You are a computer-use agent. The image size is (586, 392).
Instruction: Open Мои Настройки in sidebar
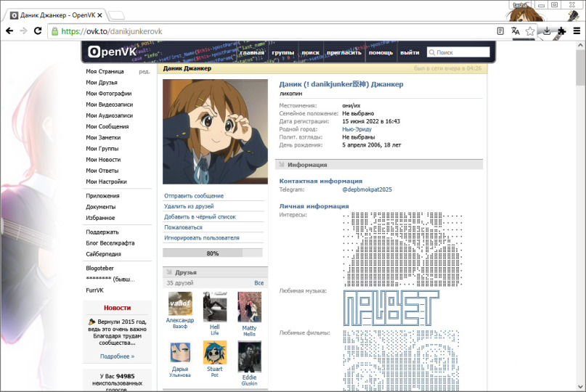[x=106, y=181]
